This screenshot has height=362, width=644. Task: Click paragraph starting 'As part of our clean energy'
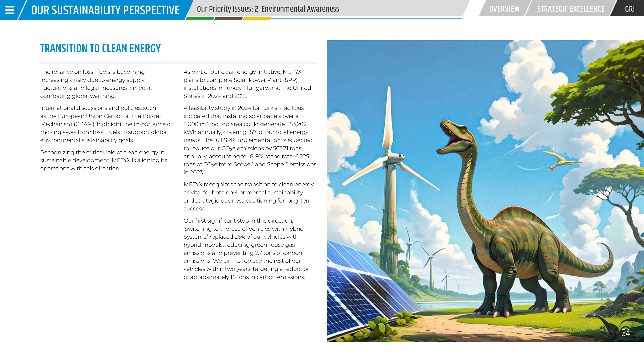click(x=247, y=84)
